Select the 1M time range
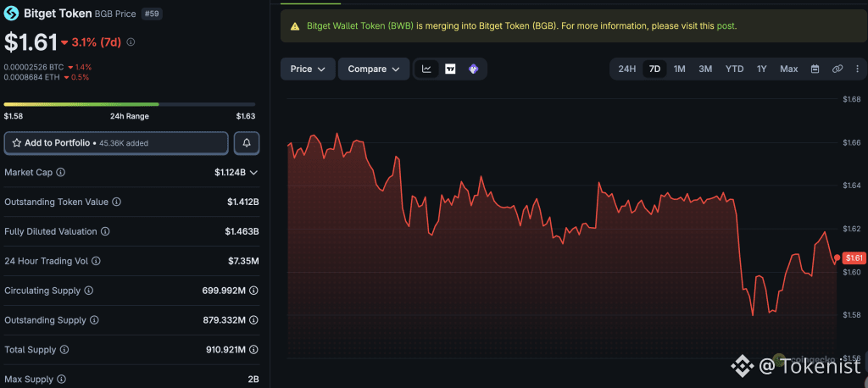Image resolution: width=868 pixels, height=388 pixels. pos(679,69)
